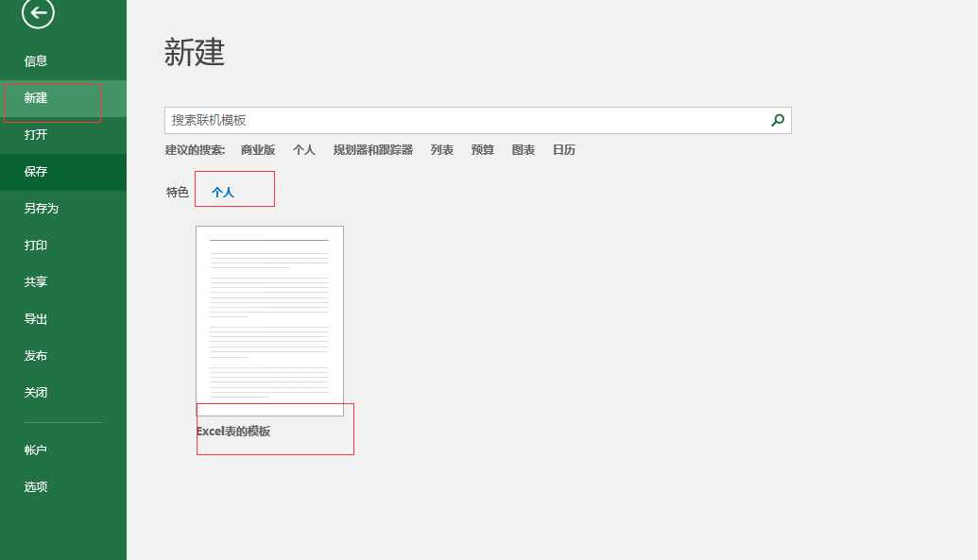Image resolution: width=978 pixels, height=560 pixels.
Task: Click suggested search 日历
Action: (x=564, y=149)
